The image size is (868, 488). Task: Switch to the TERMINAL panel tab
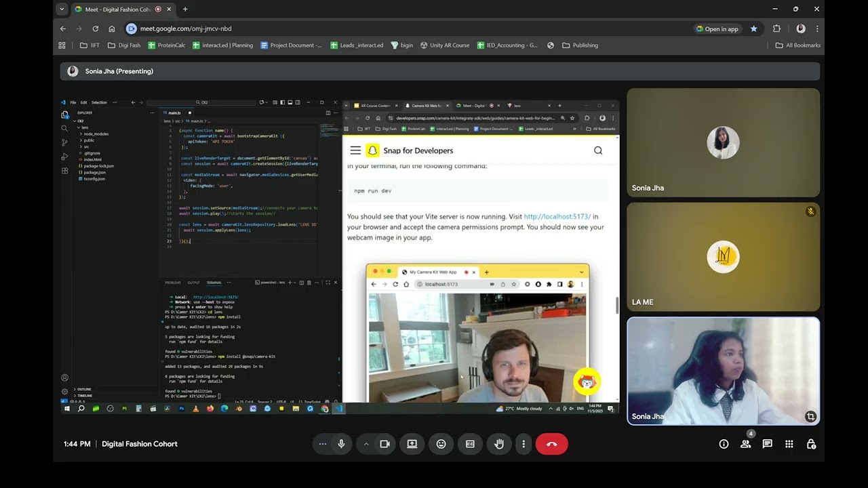point(214,283)
